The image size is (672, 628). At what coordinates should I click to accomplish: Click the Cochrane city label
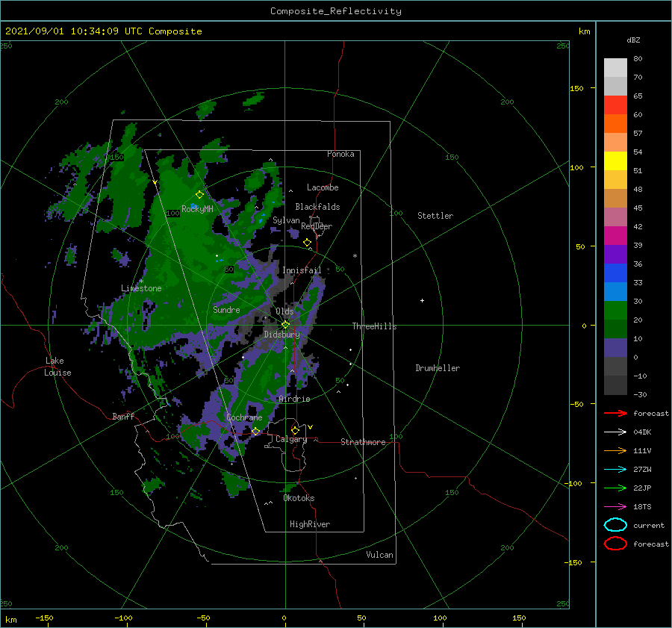(x=244, y=417)
